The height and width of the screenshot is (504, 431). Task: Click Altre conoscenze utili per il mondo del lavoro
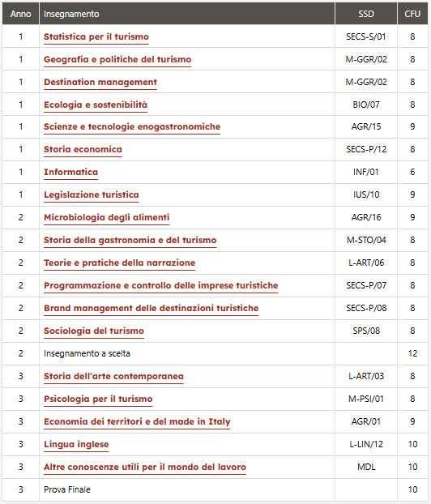click(x=145, y=467)
